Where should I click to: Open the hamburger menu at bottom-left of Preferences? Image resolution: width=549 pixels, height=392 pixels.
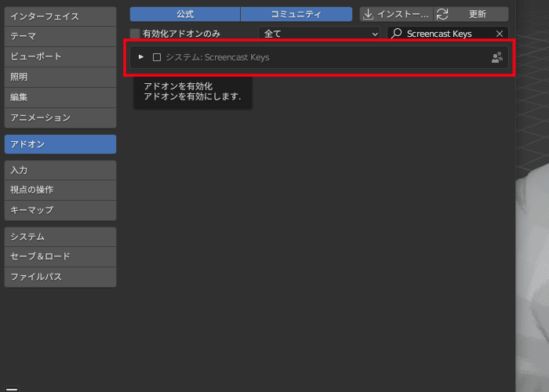click(12, 389)
